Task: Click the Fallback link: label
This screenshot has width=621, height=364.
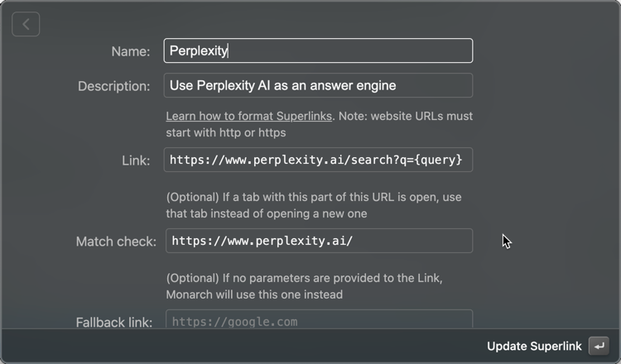Action: coord(114,322)
